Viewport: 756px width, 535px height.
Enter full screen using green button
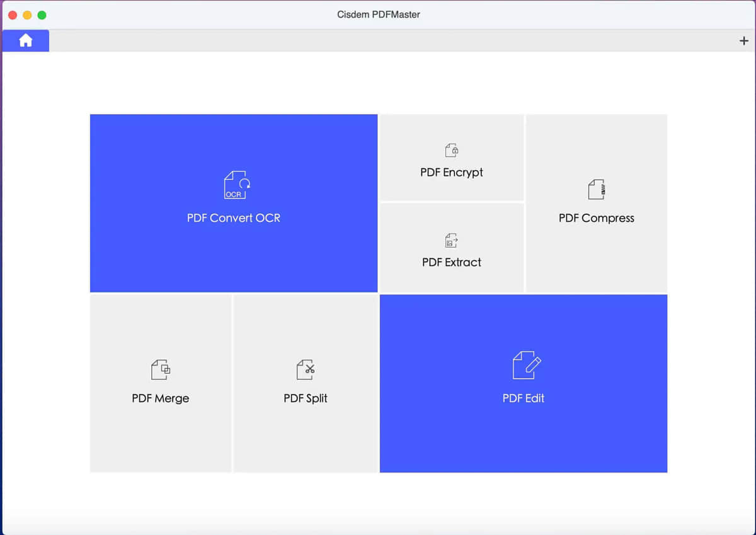tap(42, 14)
